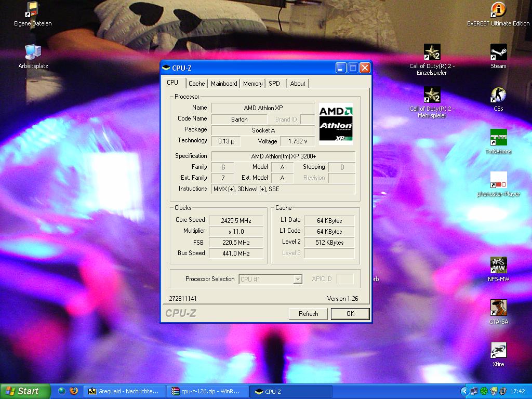
Task: Click the L1 Data 64 KBytes value
Action: tap(329, 220)
